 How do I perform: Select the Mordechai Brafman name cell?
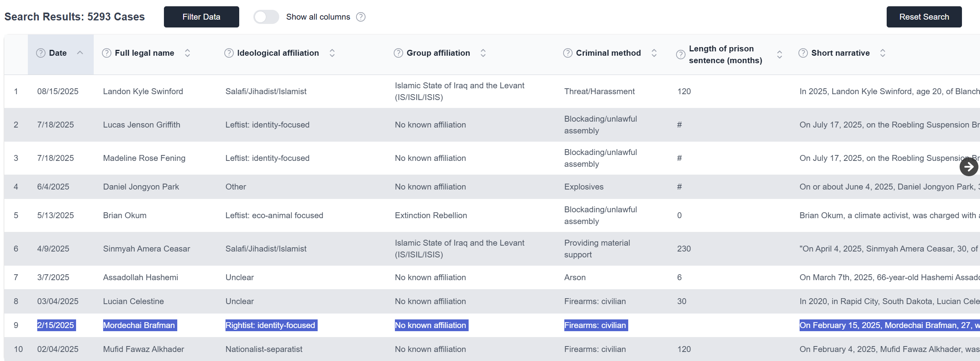pyautogui.click(x=139, y=325)
